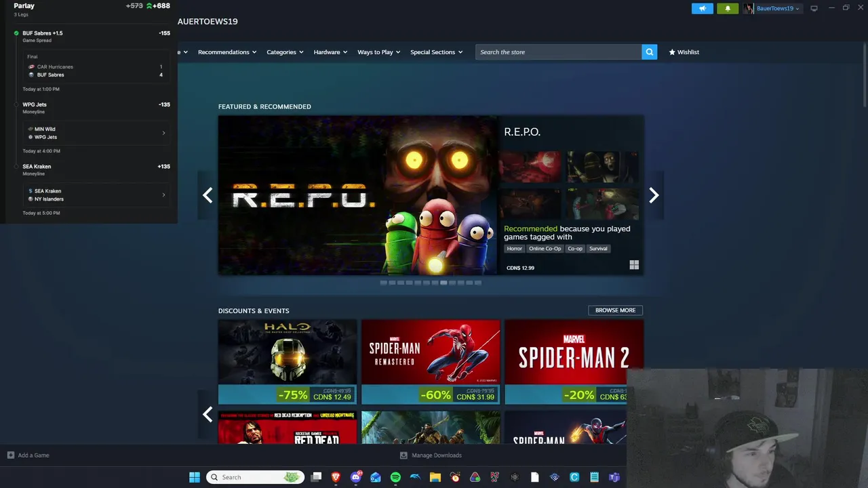View second R.E.P.O. screenshot thumbnail top right
The image size is (868, 488).
coord(603,167)
